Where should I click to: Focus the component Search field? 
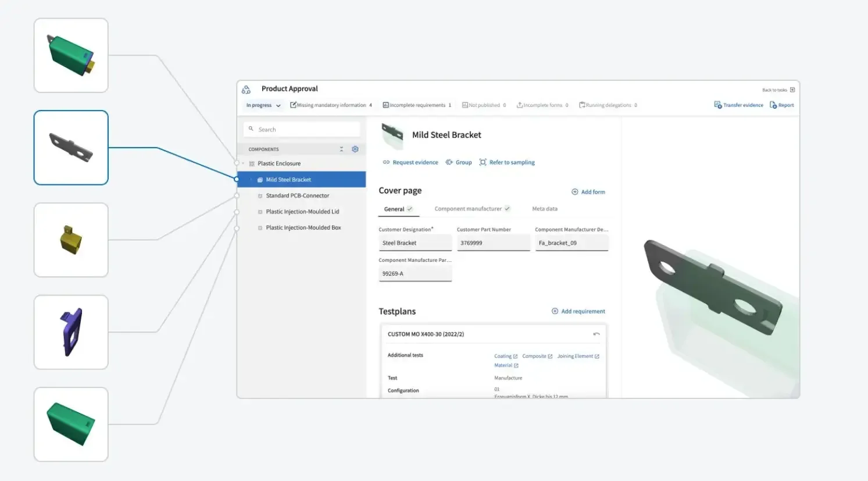(302, 129)
